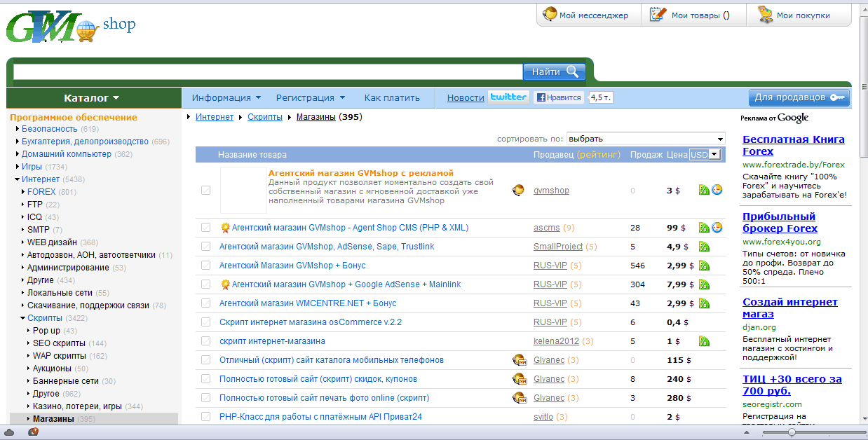Collapse the Скрипты subcategory
Image resolution: width=868 pixels, height=440 pixels.
point(22,318)
